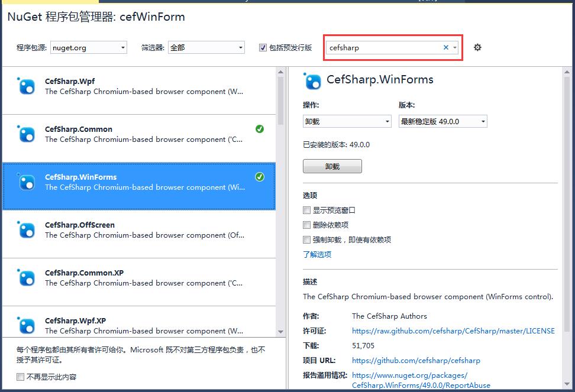Click the CefSharp.Wpf.XP package icon
The image size is (575, 392).
tap(26, 325)
